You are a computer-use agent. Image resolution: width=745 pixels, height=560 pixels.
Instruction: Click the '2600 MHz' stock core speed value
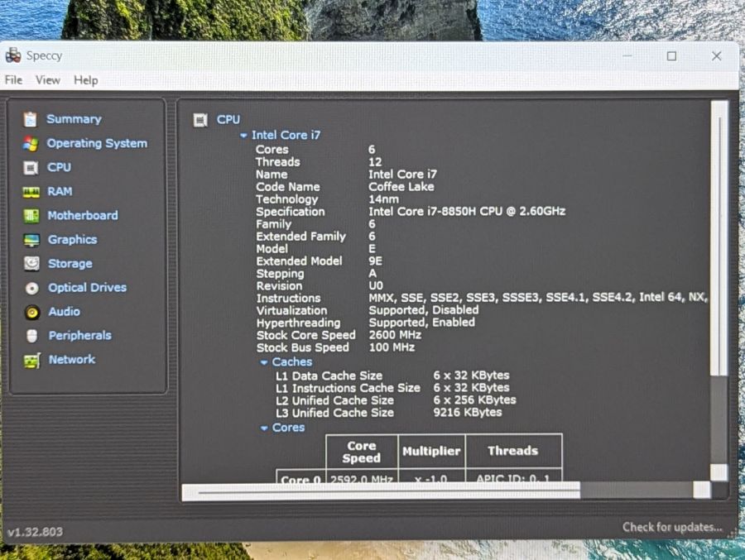[x=396, y=335]
